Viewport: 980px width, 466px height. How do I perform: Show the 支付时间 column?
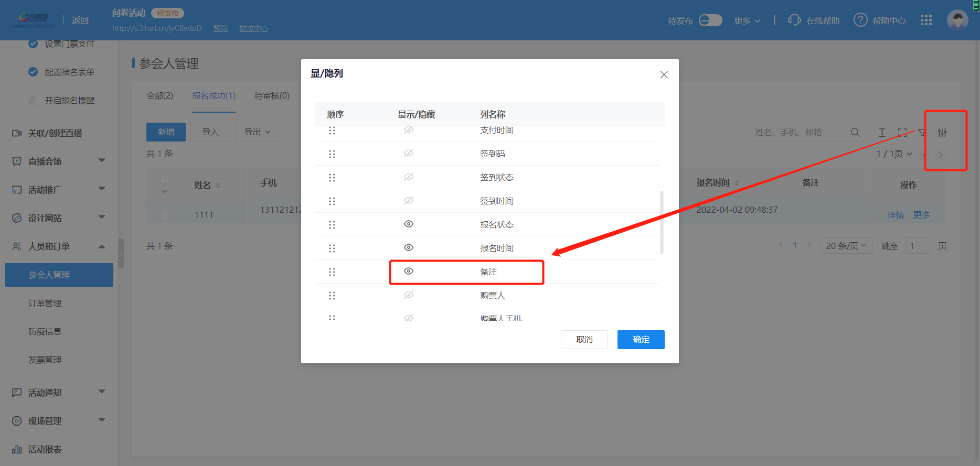[x=409, y=129]
